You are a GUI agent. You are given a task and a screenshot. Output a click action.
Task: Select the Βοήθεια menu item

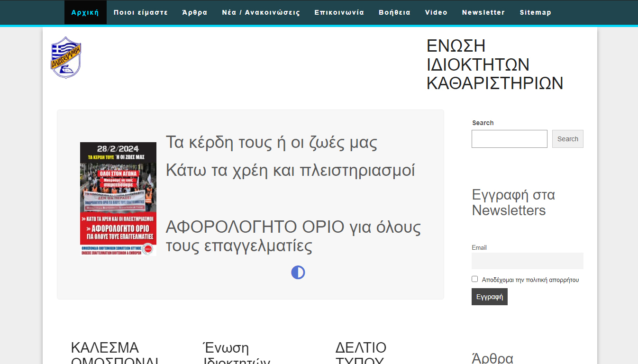tap(395, 12)
